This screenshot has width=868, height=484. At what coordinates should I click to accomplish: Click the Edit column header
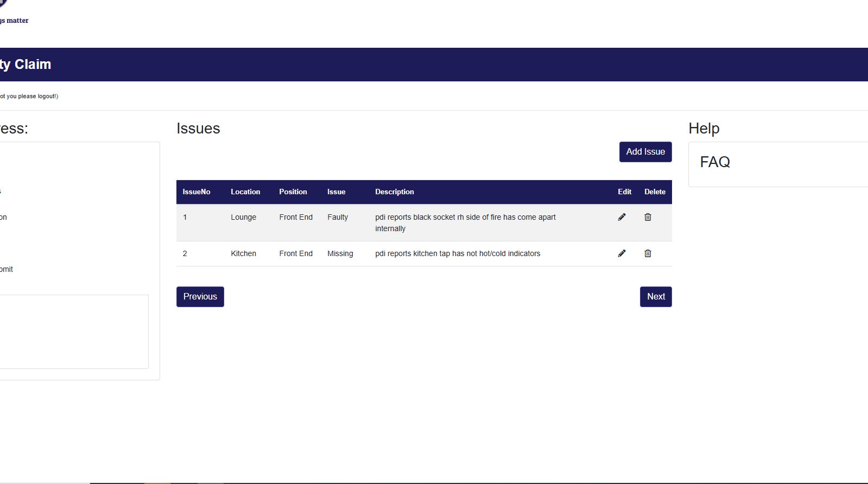point(624,192)
